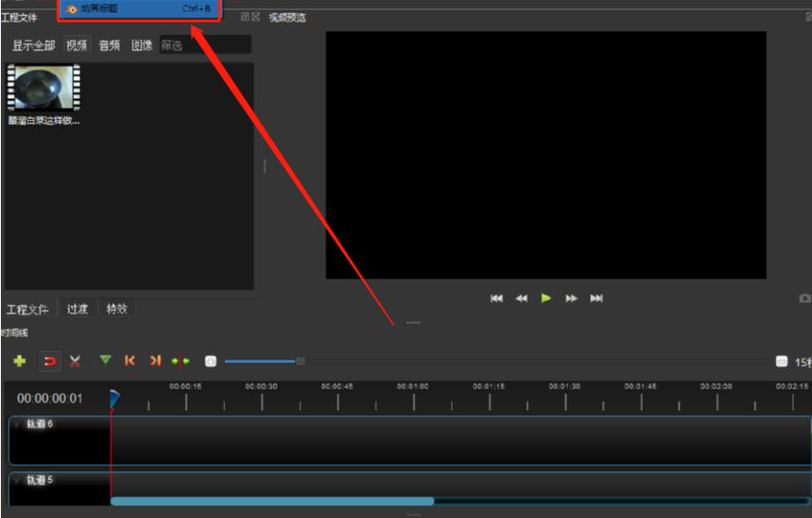
Task: Click the 筛选 filter input field
Action: click(x=205, y=45)
